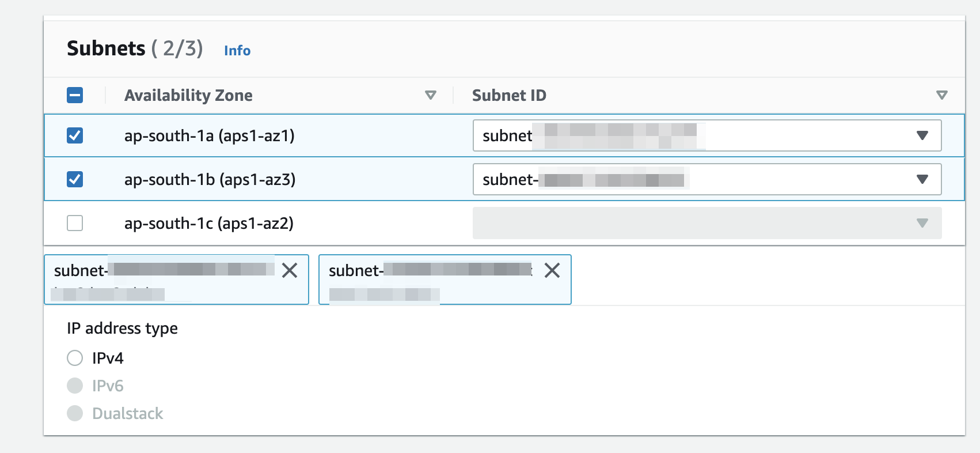Viewport: 980px width, 453px height.
Task: Open subnet dropdown for ap-south-1c
Action: coord(707,223)
